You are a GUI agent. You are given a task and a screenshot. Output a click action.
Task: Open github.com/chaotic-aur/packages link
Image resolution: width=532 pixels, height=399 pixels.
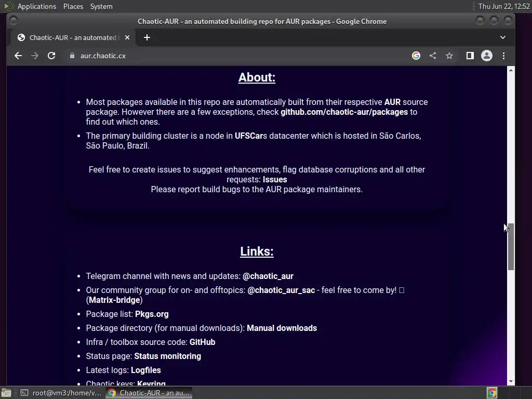tap(344, 112)
